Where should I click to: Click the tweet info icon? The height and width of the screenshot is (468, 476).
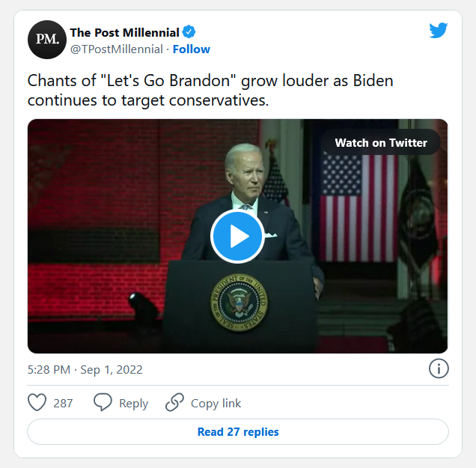pyautogui.click(x=438, y=368)
